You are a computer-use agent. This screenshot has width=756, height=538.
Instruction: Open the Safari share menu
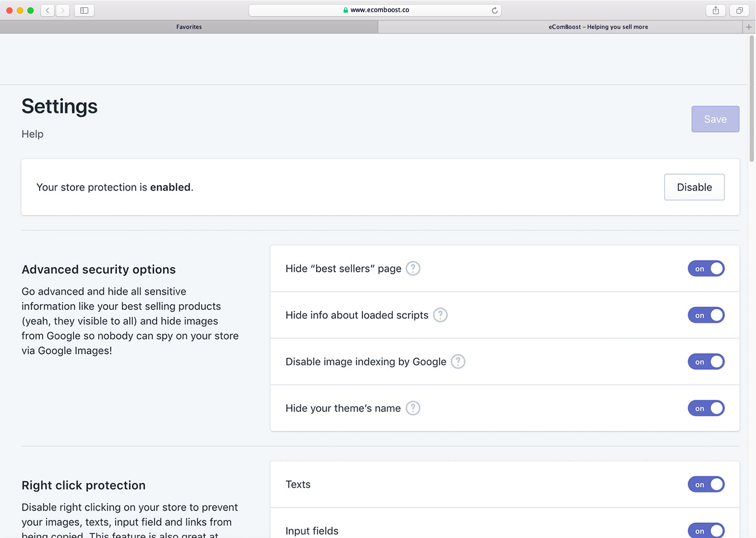(x=716, y=10)
